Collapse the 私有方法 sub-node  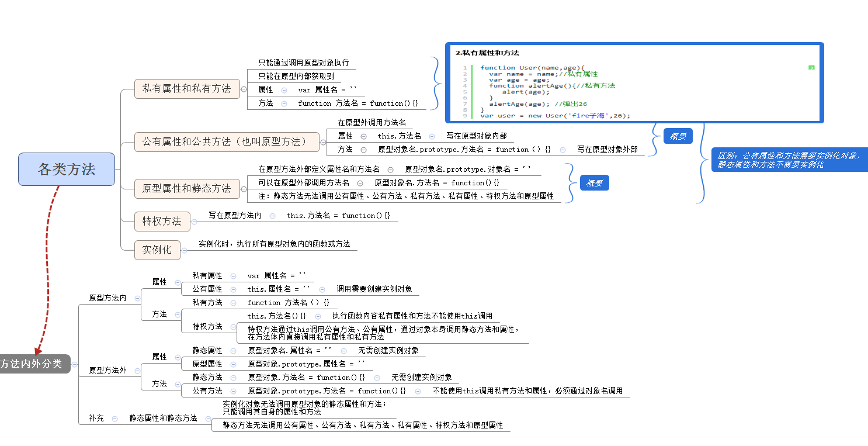(x=234, y=303)
